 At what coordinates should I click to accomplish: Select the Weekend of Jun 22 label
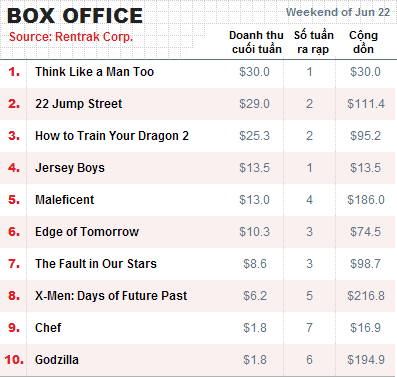[x=338, y=12]
